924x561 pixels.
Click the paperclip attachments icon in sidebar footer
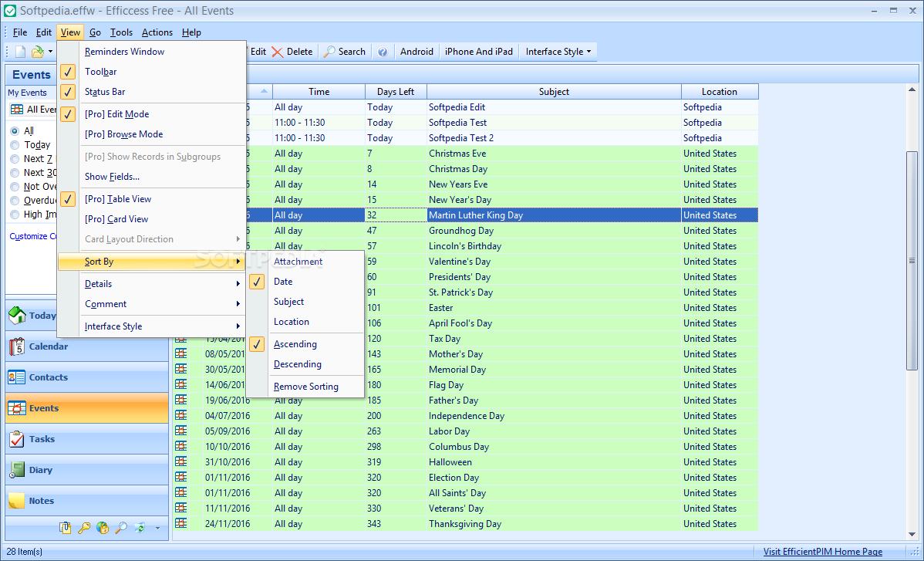65,528
